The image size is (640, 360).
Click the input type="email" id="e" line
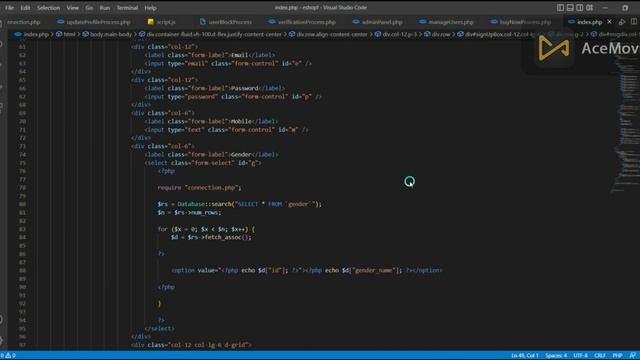pyautogui.click(x=228, y=64)
